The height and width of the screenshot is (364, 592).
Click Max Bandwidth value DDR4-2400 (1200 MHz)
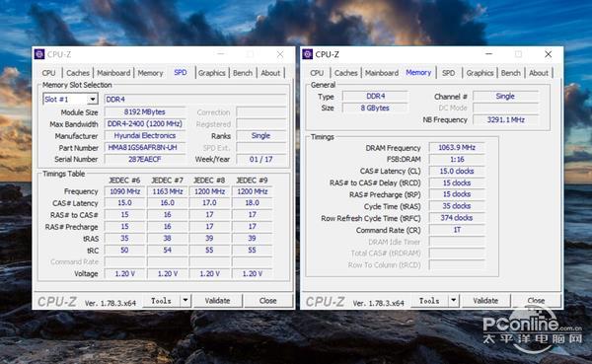(145, 124)
